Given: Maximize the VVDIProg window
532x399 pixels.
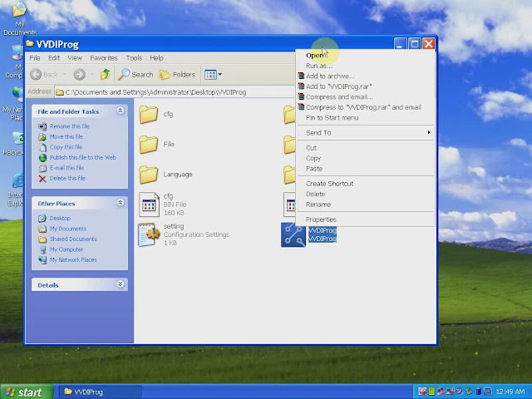Looking at the screenshot, I should coord(414,44).
